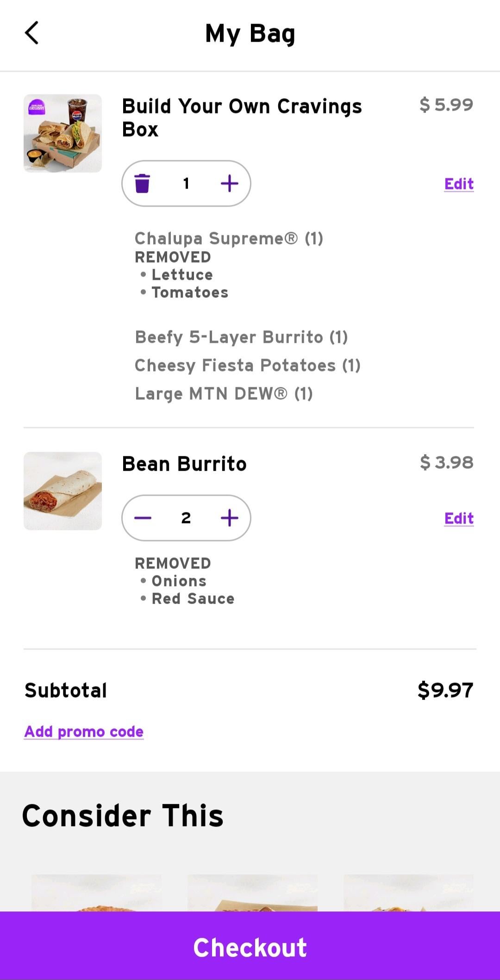Screen dimensions: 500x980
Task: Edit the Bean Burrito item
Action: pos(458,518)
